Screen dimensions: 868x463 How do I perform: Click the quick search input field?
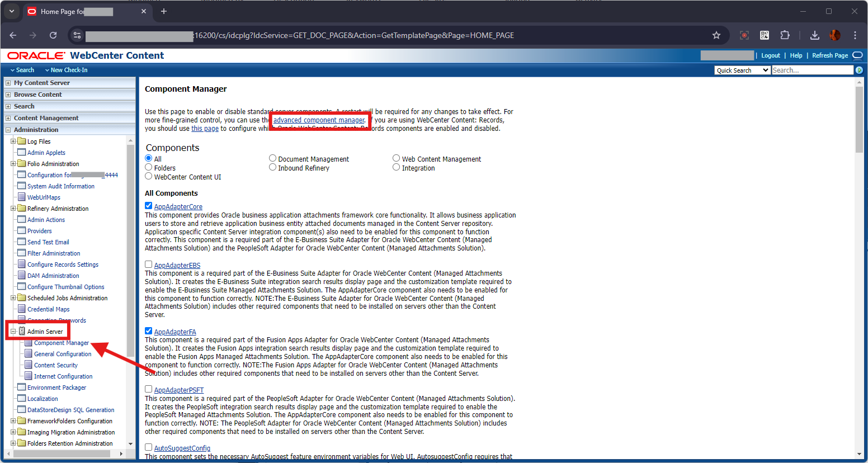coord(813,70)
